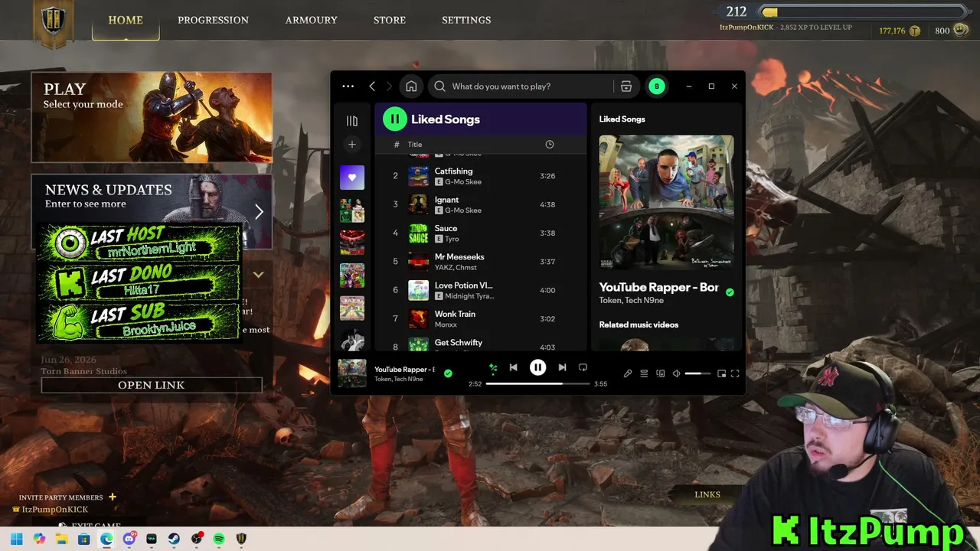
Task: Click the gold currency 177,176 icon
Action: coord(915,31)
